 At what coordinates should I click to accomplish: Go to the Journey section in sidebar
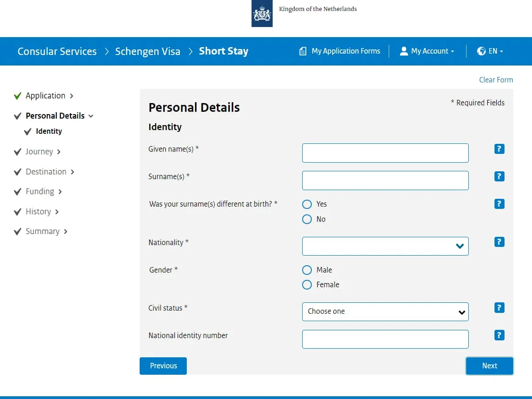click(x=39, y=152)
